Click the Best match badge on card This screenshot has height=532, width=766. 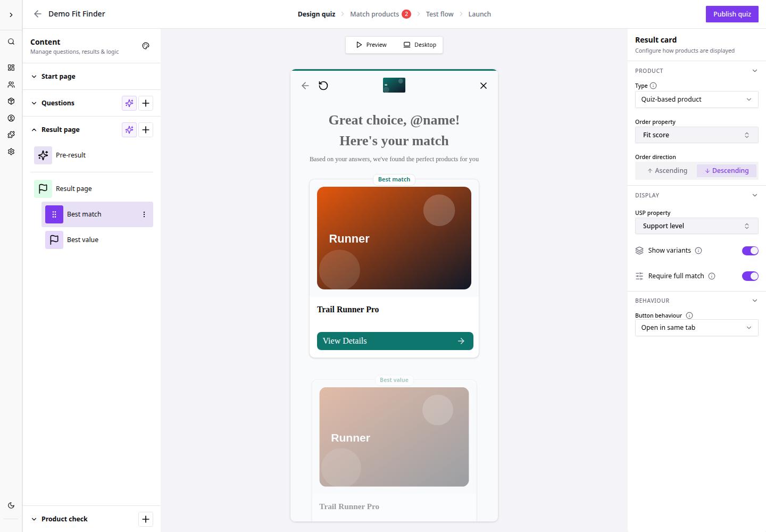tap(394, 179)
